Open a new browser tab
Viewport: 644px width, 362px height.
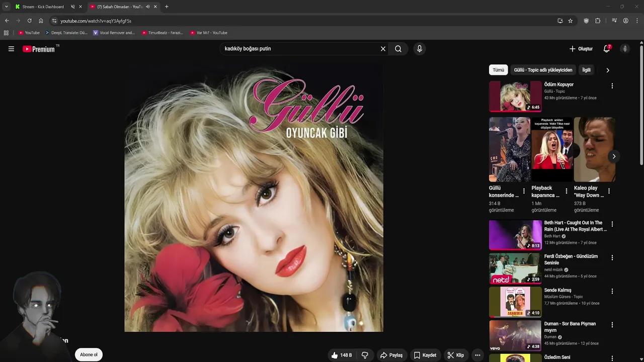pos(167,7)
